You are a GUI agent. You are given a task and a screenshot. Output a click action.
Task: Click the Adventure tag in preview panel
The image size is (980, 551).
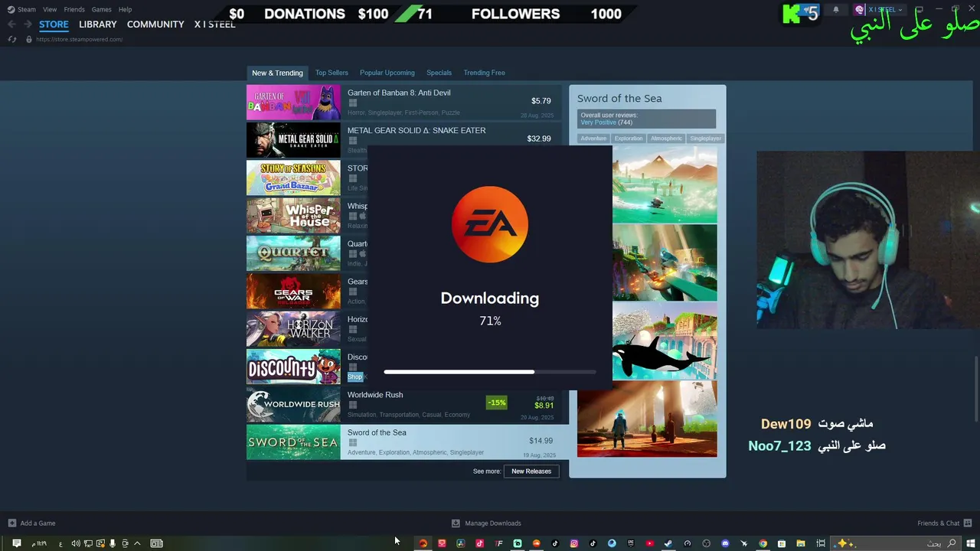[593, 139]
